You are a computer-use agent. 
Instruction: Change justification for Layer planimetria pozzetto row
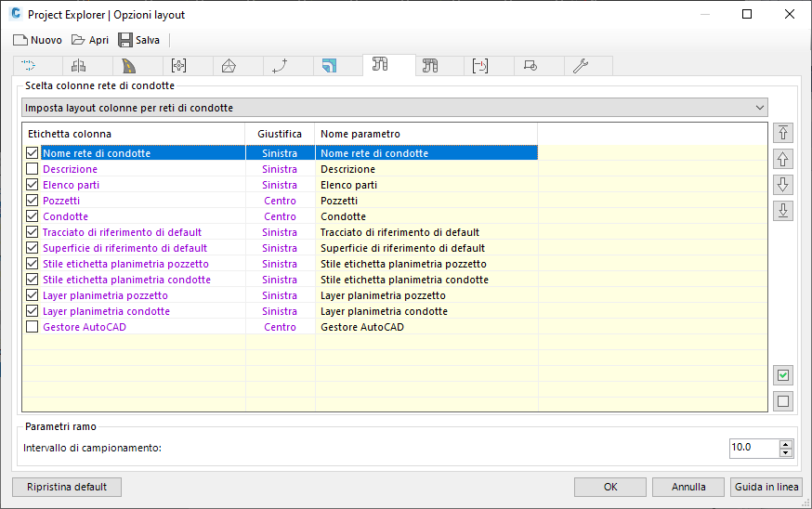coord(280,295)
